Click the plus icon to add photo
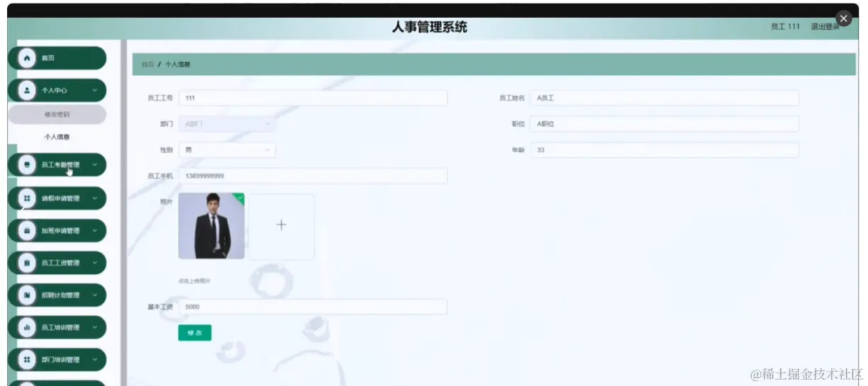Viewport: 868px width, 386px height. pyautogui.click(x=281, y=225)
